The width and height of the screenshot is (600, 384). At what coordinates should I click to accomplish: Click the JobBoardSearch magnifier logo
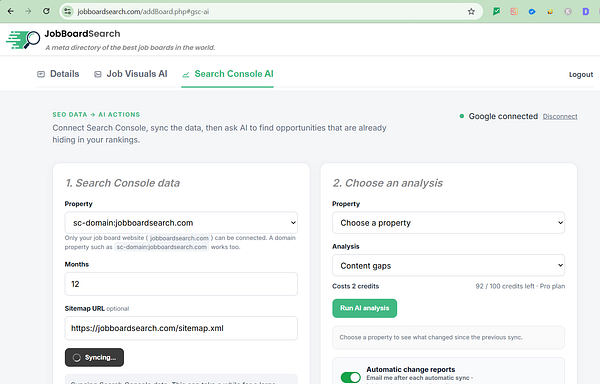[x=23, y=40]
